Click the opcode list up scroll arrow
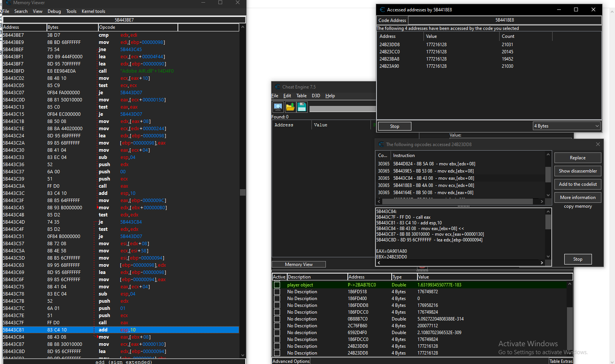The image size is (615, 364). click(x=548, y=154)
